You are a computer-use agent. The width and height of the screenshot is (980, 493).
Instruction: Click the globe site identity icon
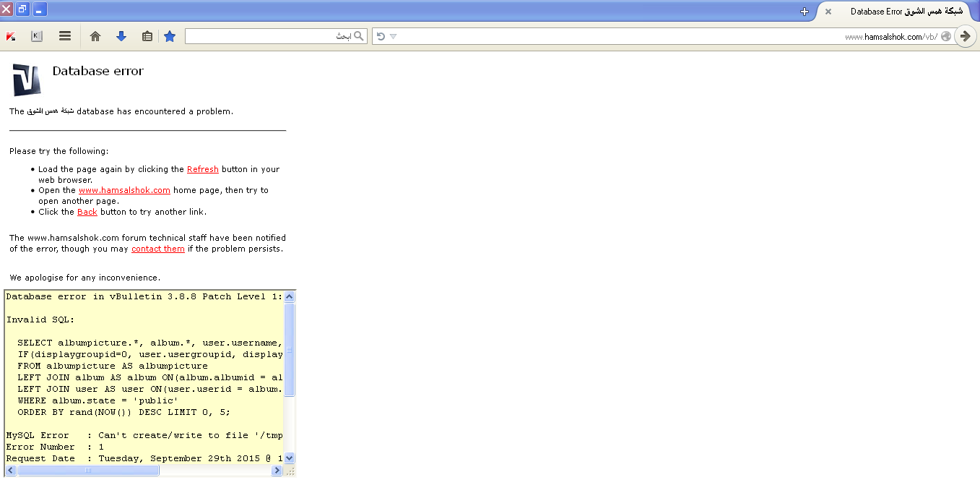pos(946,36)
